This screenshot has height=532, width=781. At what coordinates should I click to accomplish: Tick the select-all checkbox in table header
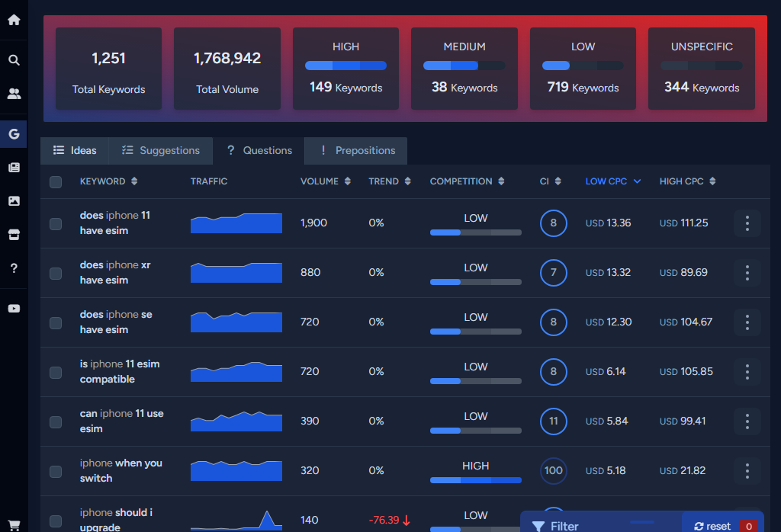(x=56, y=181)
